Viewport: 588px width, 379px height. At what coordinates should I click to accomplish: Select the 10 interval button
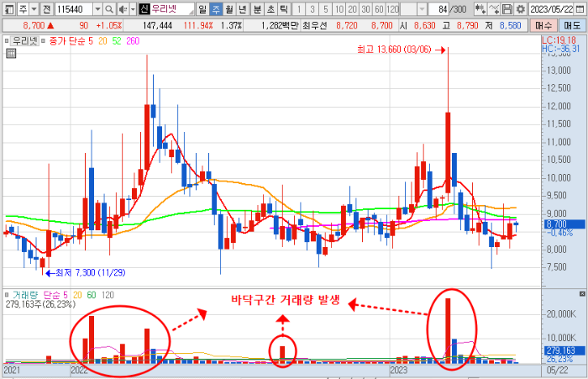[x=339, y=8]
